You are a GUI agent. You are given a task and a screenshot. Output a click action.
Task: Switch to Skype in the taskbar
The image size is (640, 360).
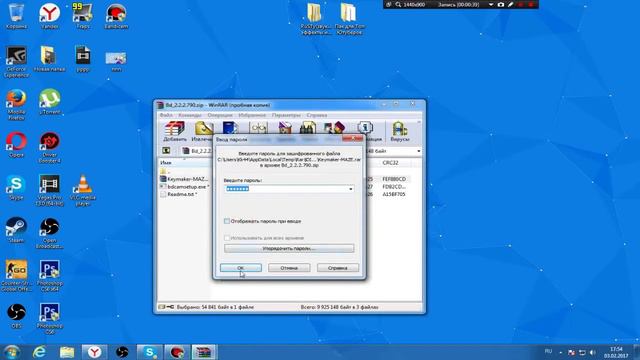(149, 352)
